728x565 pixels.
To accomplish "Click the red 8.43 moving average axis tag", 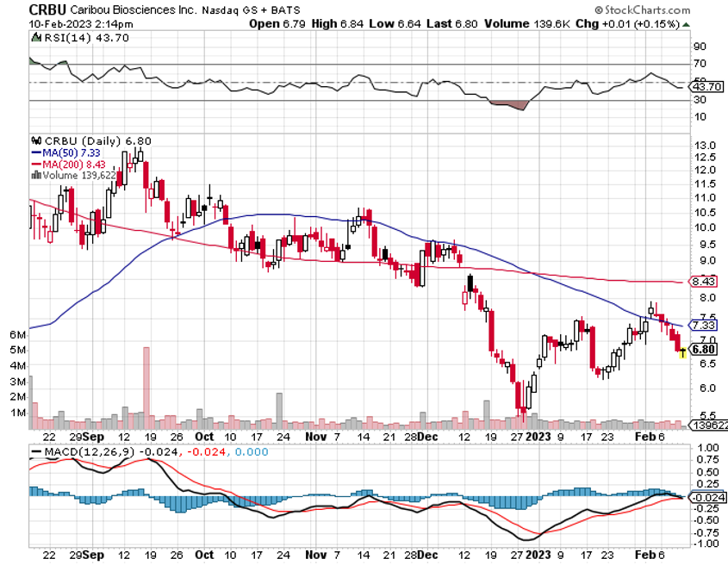I will (x=703, y=282).
